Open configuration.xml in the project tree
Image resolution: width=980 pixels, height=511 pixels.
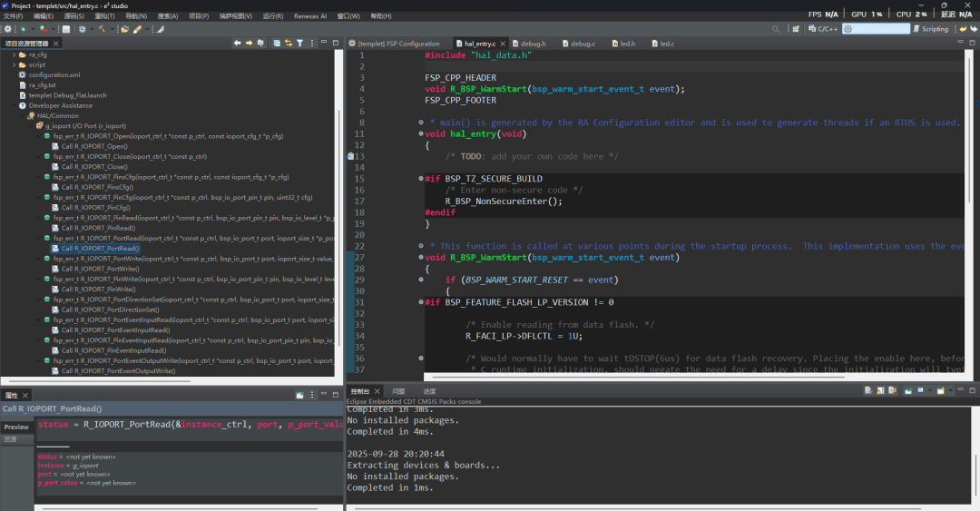point(54,74)
